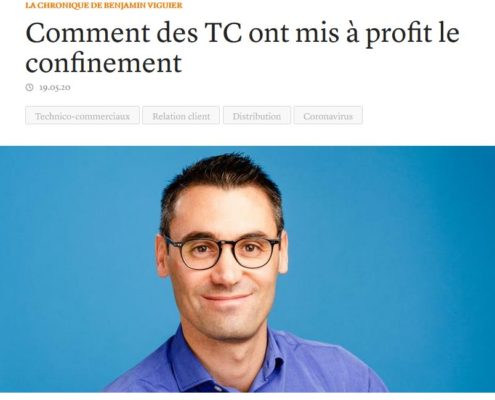This screenshot has height=400, width=495.
Task: Open La Chronique de Benjamin Viguier link
Action: click(104, 5)
